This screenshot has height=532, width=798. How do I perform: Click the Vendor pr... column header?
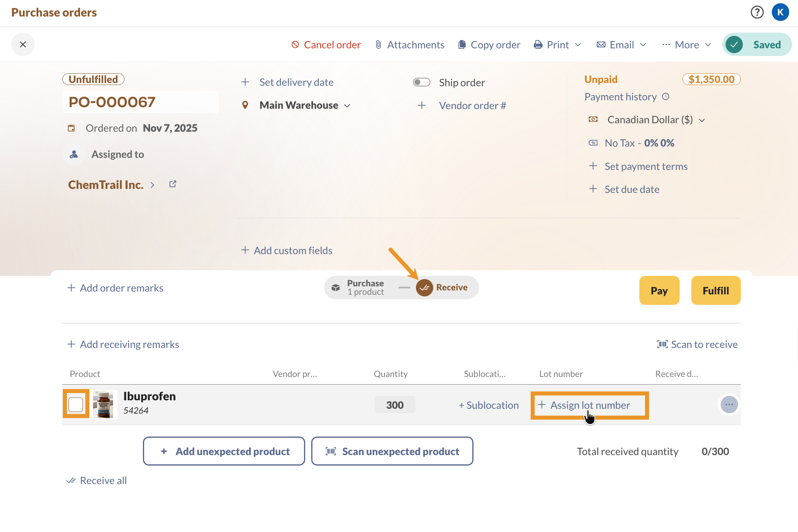point(295,374)
